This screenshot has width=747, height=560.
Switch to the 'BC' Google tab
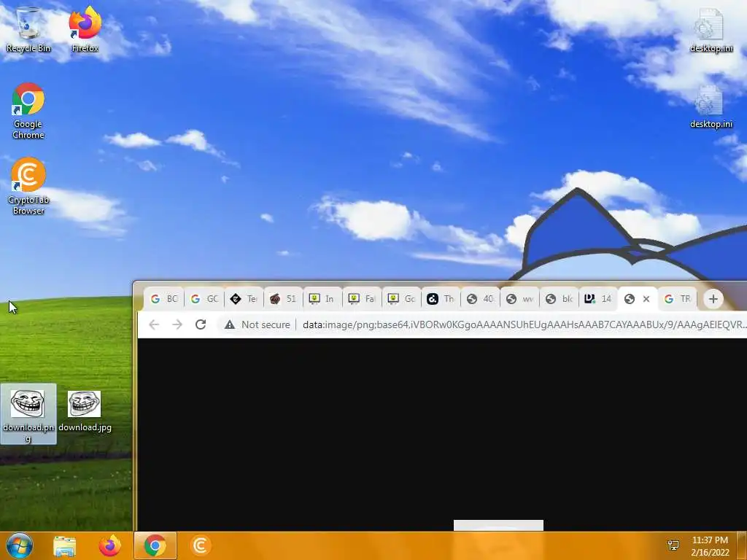pos(164,299)
